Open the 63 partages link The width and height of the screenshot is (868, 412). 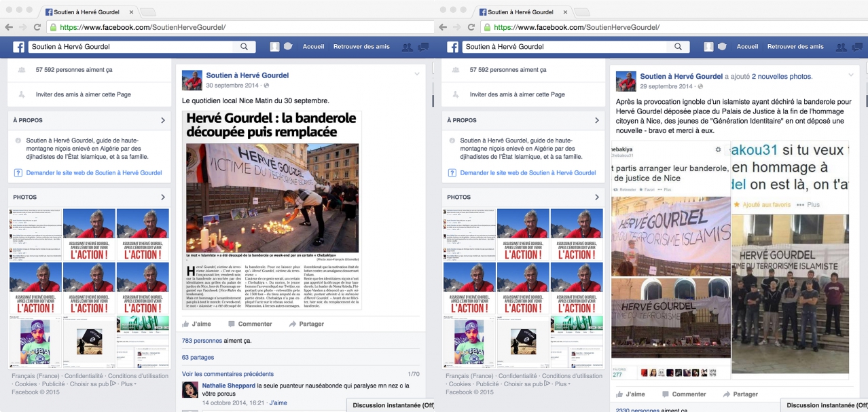pyautogui.click(x=198, y=357)
